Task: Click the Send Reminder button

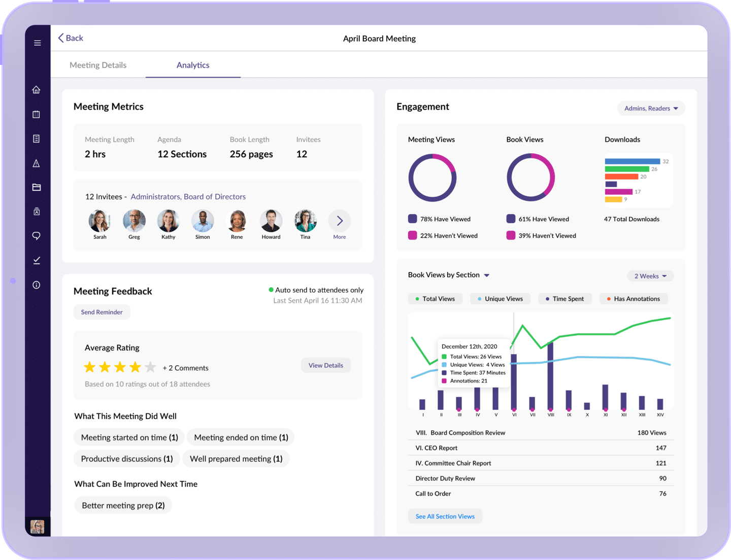Action: 102,312
